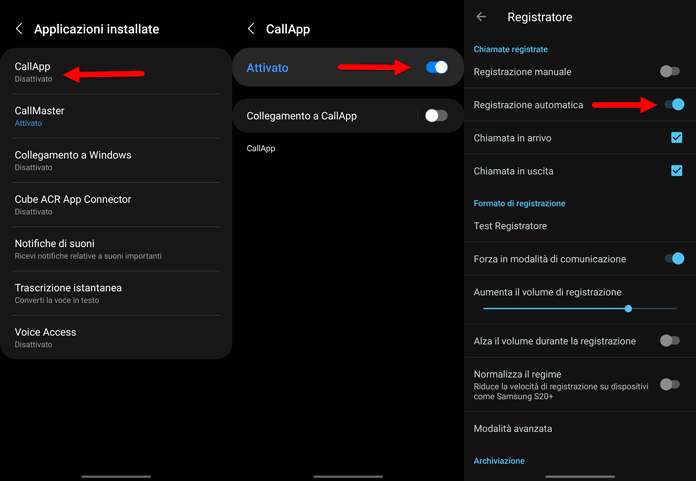This screenshot has width=696, height=481.
Task: Tap 'Converti la voce in testo' subtitle
Action: coord(57,300)
